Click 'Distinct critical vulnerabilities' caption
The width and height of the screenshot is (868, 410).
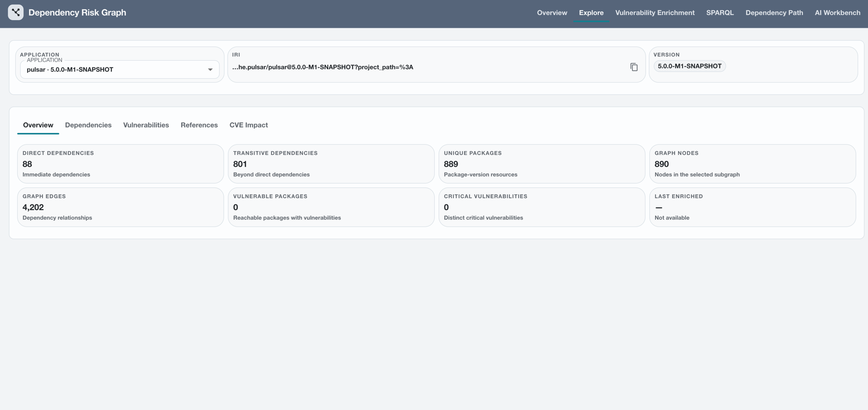point(483,218)
